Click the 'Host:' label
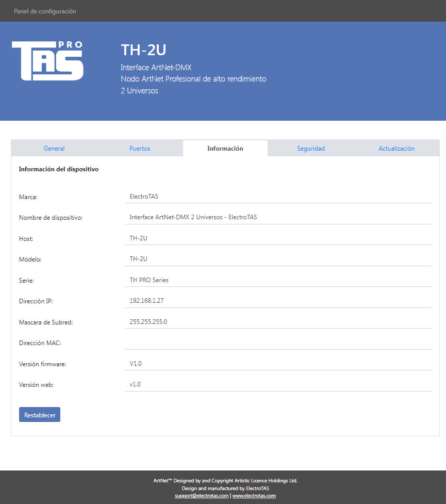 pos(26,239)
